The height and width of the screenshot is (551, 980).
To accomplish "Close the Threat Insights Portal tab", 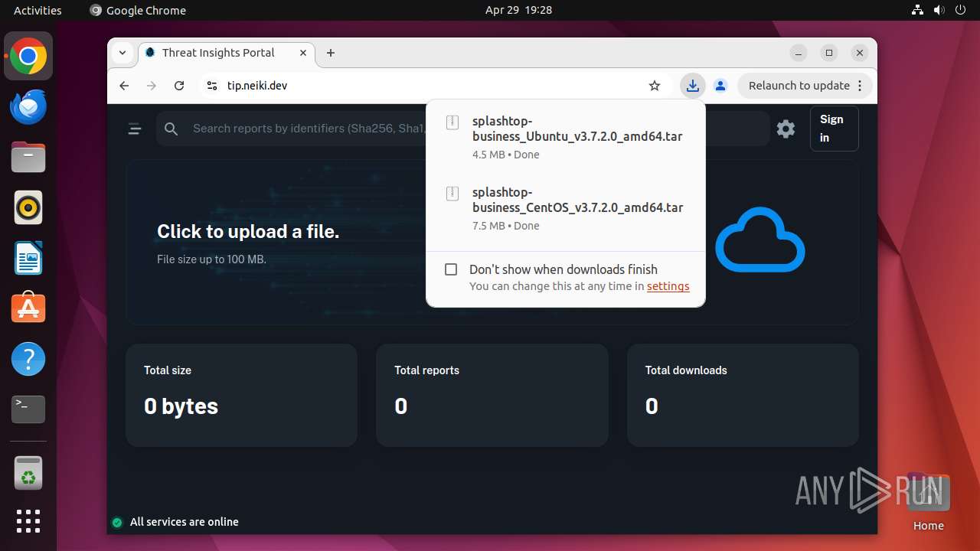I will coord(303,53).
